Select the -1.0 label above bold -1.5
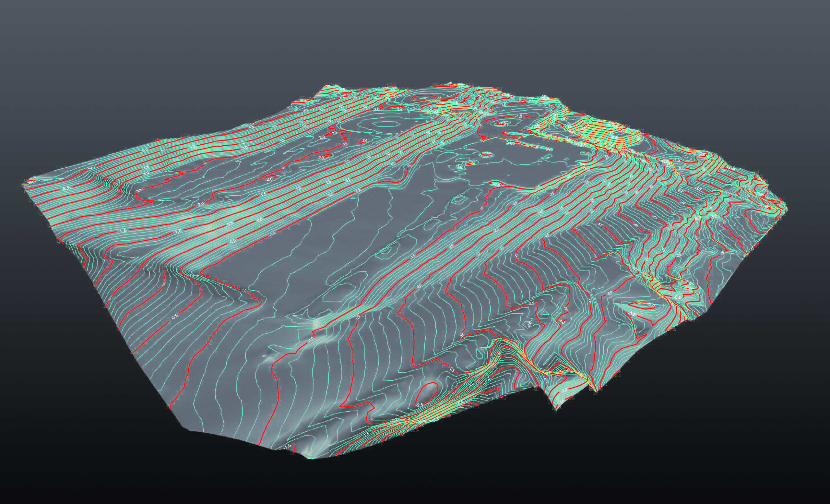 (504, 105)
